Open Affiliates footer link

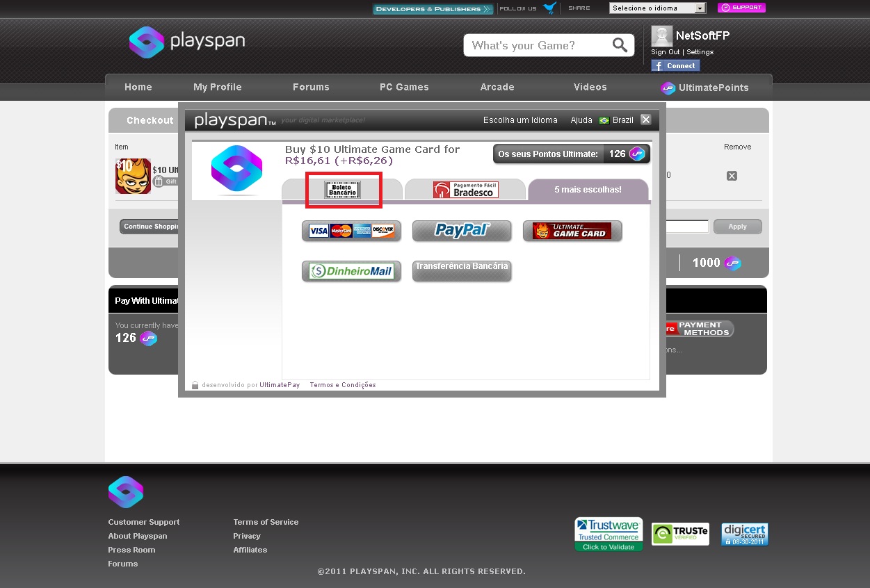point(250,550)
